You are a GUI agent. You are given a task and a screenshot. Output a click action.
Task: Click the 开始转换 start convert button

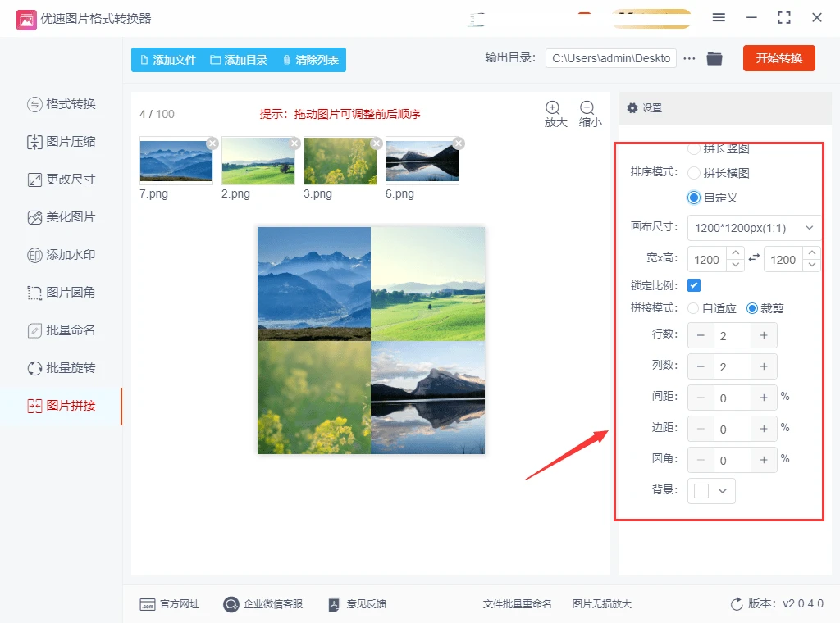[x=778, y=58]
